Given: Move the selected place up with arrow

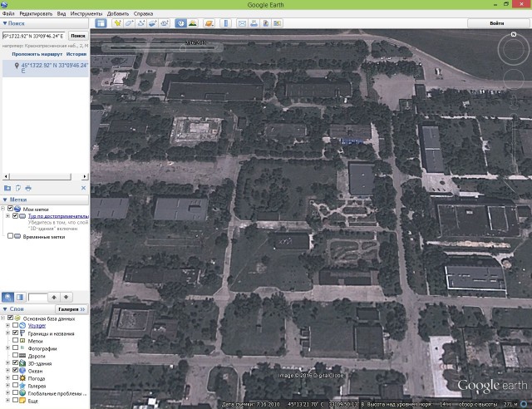Looking at the screenshot, I should click(54, 297).
